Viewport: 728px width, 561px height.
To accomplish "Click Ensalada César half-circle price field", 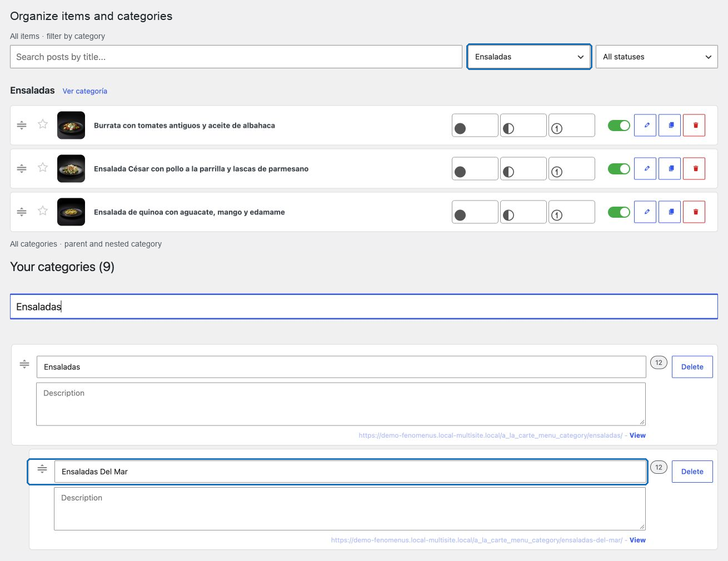I will [523, 169].
